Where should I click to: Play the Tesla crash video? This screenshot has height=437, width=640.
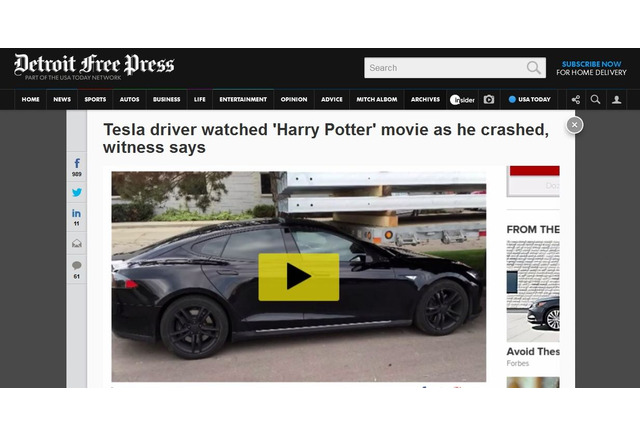click(x=299, y=277)
